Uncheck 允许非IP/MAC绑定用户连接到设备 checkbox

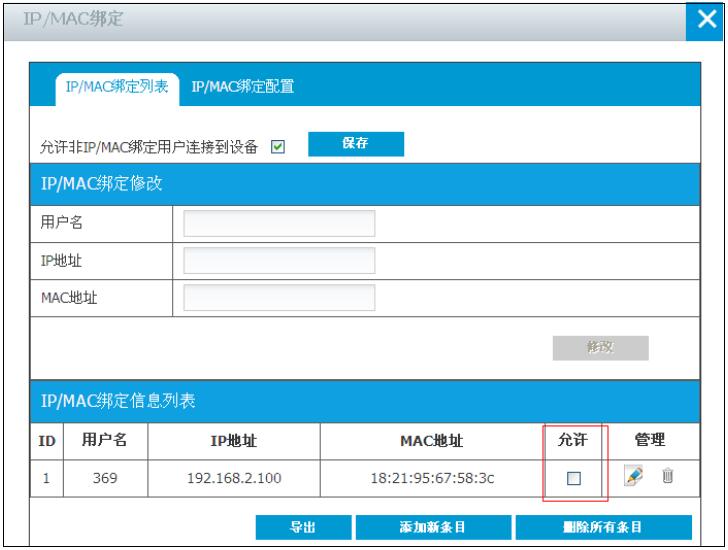point(277,147)
